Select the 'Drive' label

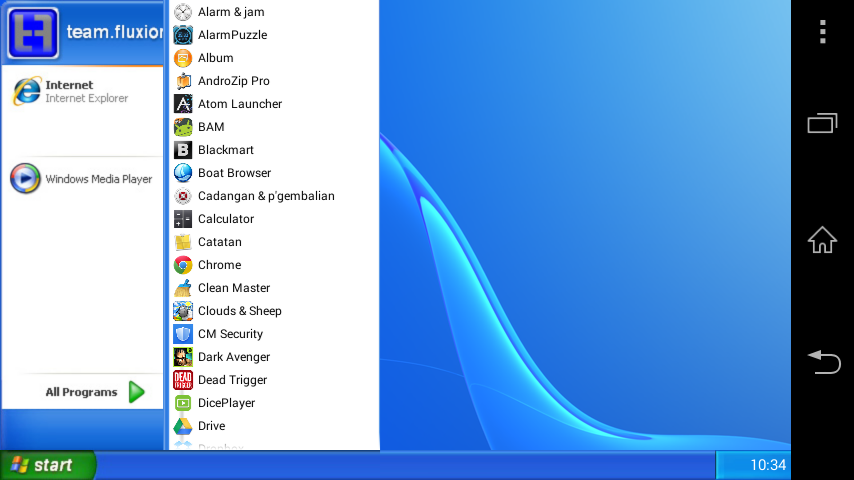click(x=211, y=426)
